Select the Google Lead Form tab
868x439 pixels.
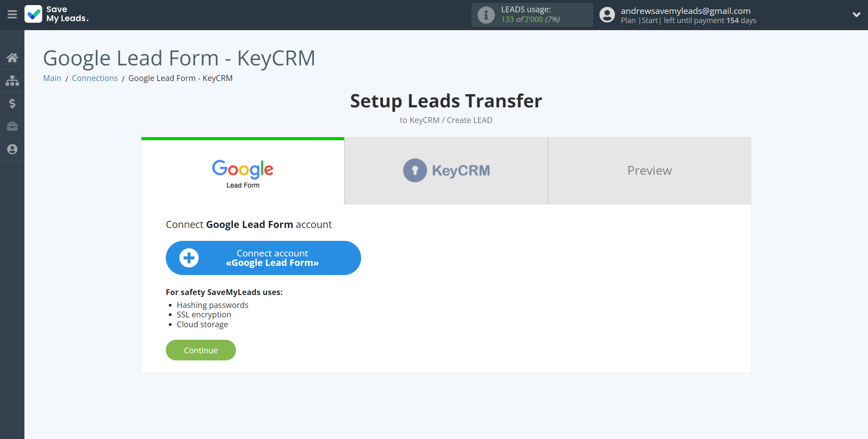(242, 172)
